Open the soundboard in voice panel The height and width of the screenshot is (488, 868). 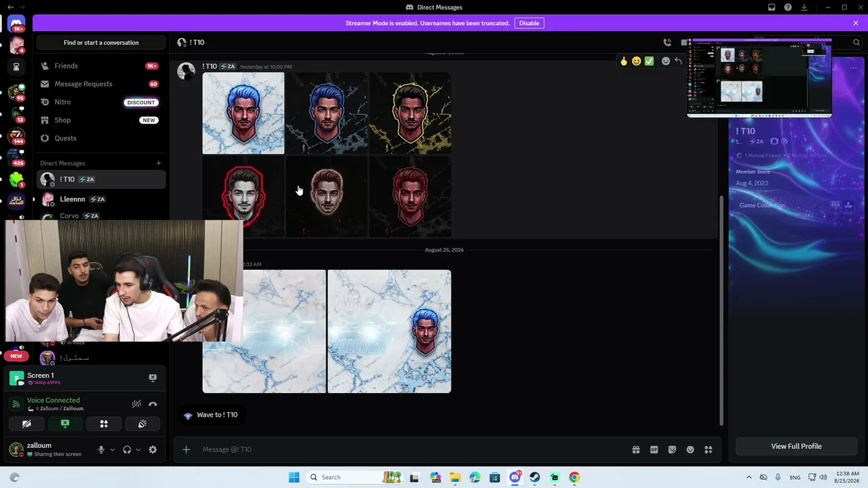tap(142, 424)
